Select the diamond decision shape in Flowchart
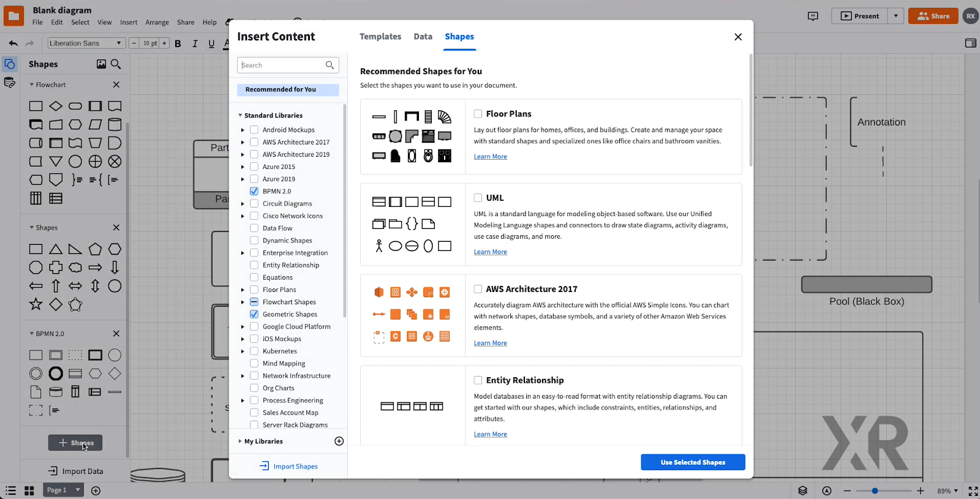Screen dimensions: 980x499 coord(56,106)
